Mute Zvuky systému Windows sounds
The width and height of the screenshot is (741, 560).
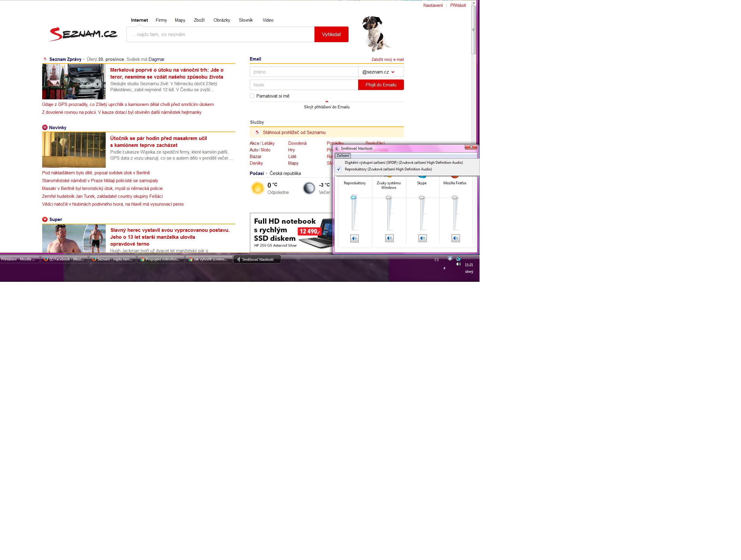click(x=389, y=238)
